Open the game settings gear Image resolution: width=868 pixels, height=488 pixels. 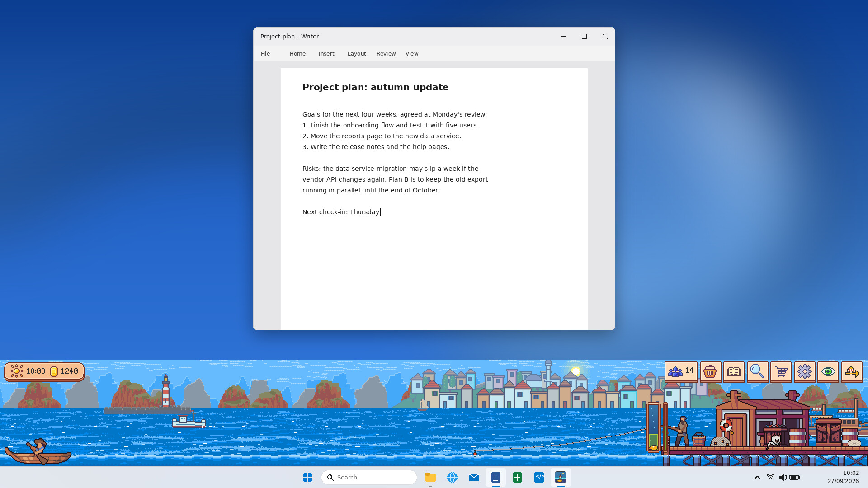point(804,372)
